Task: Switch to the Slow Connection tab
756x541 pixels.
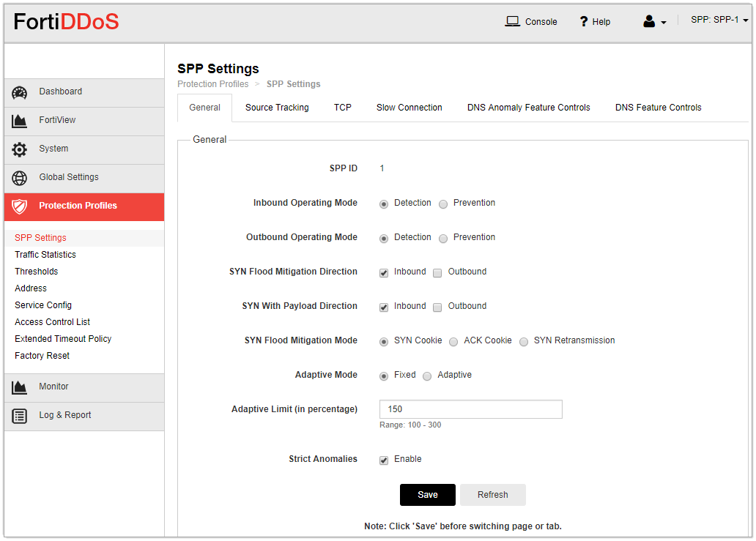Action: click(x=409, y=108)
